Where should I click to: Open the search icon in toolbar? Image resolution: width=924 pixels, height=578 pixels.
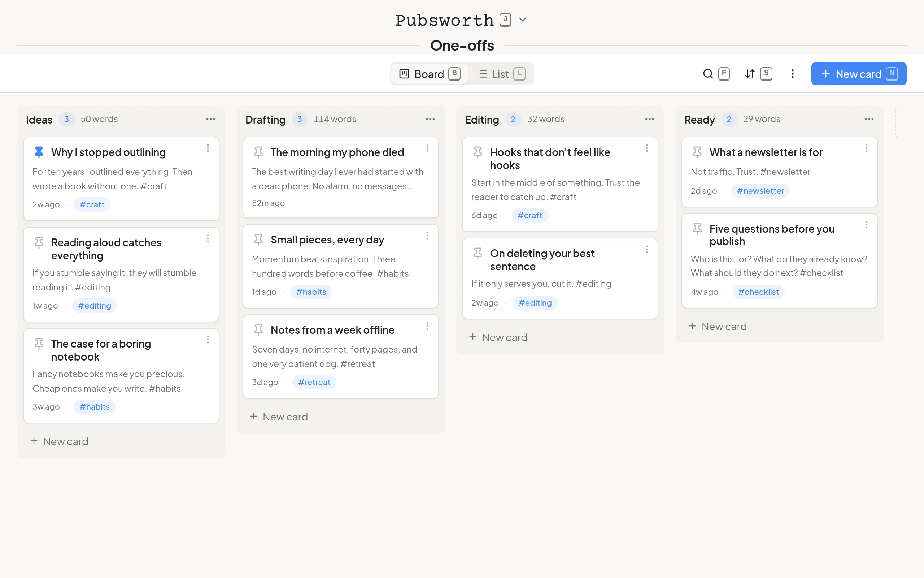(708, 74)
